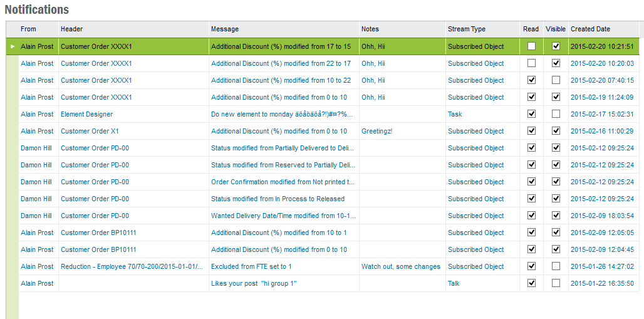Image resolution: width=644 pixels, height=319 pixels.
Task: Open the Element Designer header link
Action: (86, 114)
